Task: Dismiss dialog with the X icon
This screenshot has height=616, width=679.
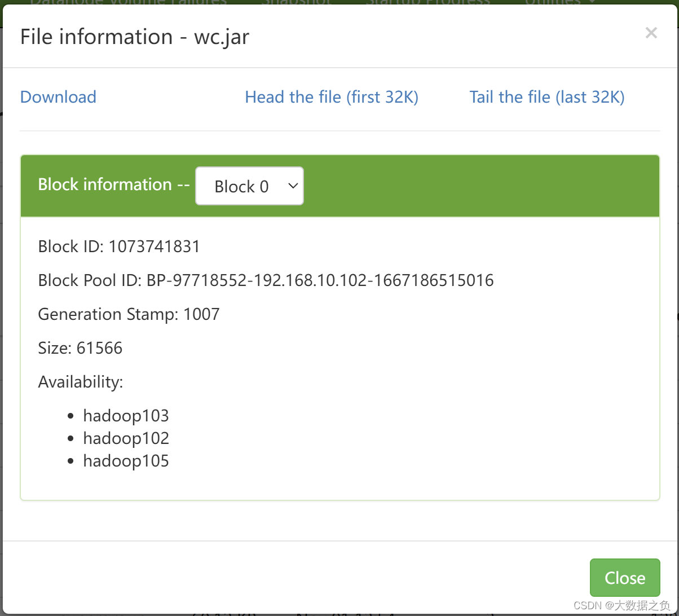Action: point(651,33)
